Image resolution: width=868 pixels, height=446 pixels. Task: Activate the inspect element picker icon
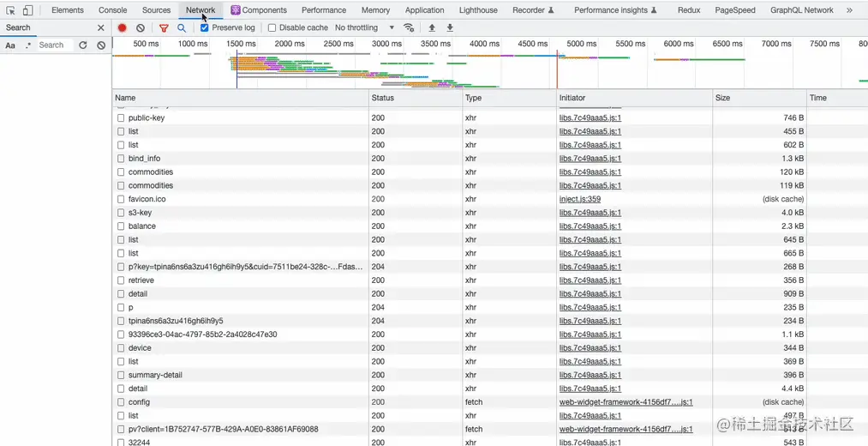[10, 10]
